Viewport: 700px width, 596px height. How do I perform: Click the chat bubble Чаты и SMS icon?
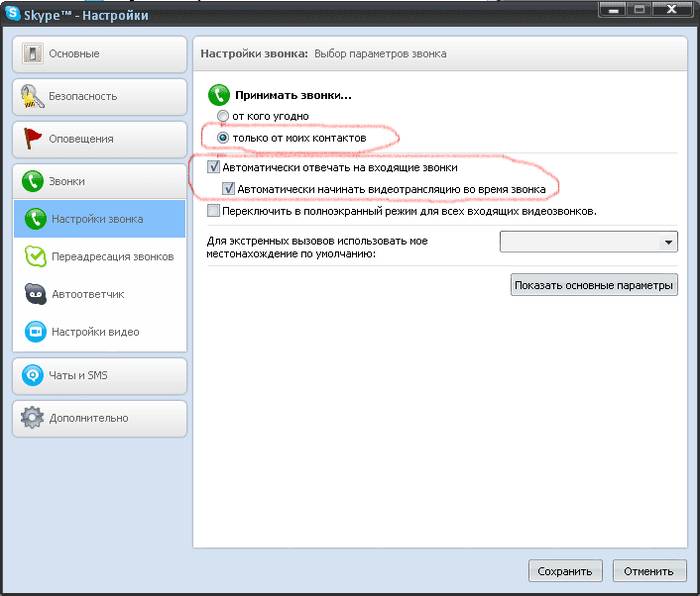point(34,376)
